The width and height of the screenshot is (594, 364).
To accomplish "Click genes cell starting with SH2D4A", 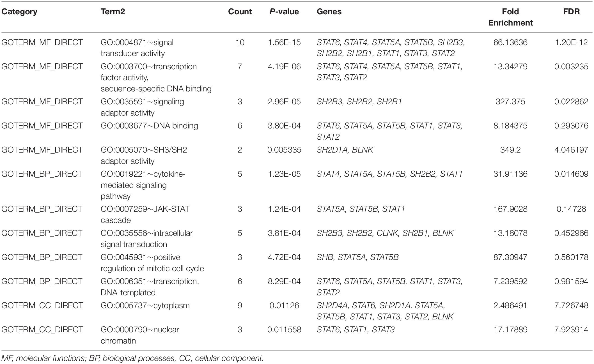I will 385,311.
